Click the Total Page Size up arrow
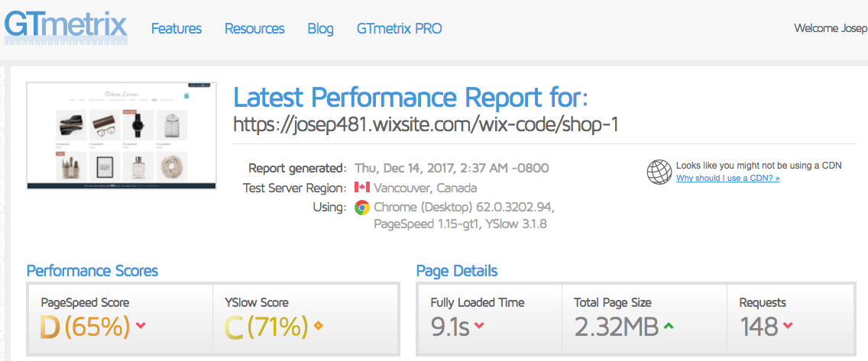Viewport: 868px width, 361px height. point(668,326)
